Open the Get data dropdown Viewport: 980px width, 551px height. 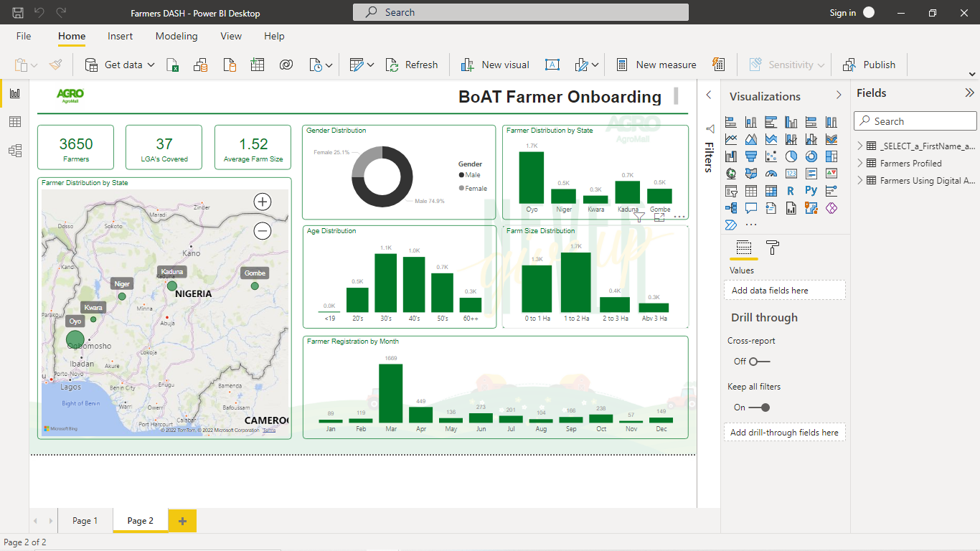click(151, 65)
